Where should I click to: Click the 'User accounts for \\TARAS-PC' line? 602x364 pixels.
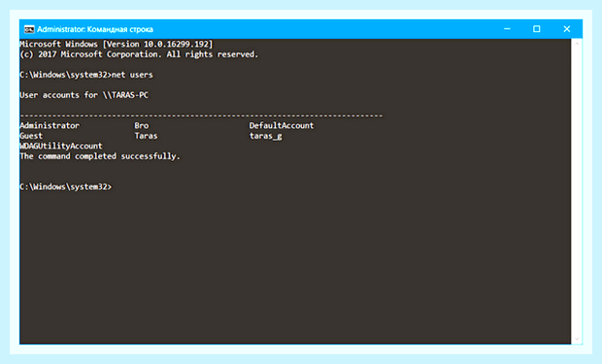point(84,95)
